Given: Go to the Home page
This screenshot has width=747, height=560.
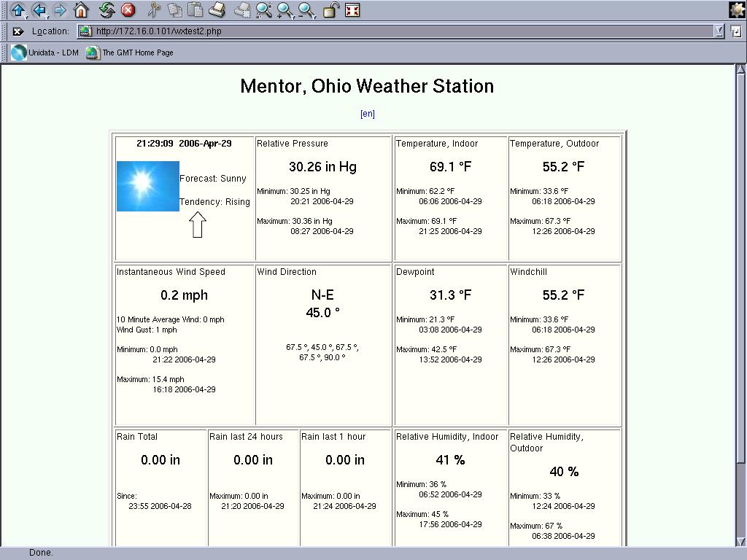Looking at the screenshot, I should (81, 10).
